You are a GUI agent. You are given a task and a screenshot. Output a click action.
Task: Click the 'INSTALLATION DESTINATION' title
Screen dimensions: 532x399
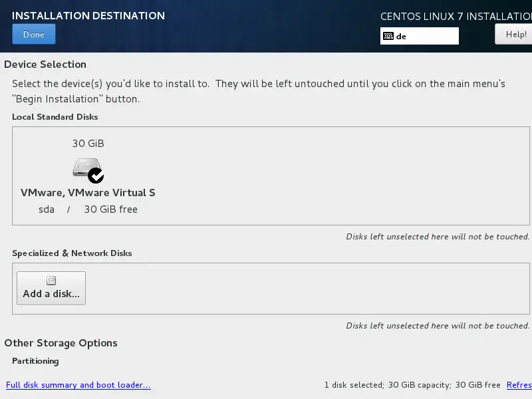(88, 15)
